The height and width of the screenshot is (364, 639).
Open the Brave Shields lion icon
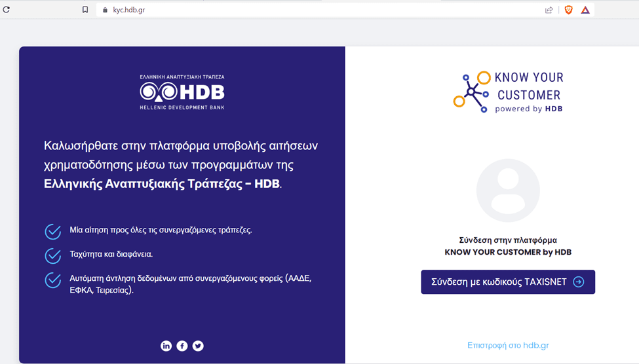tap(568, 10)
